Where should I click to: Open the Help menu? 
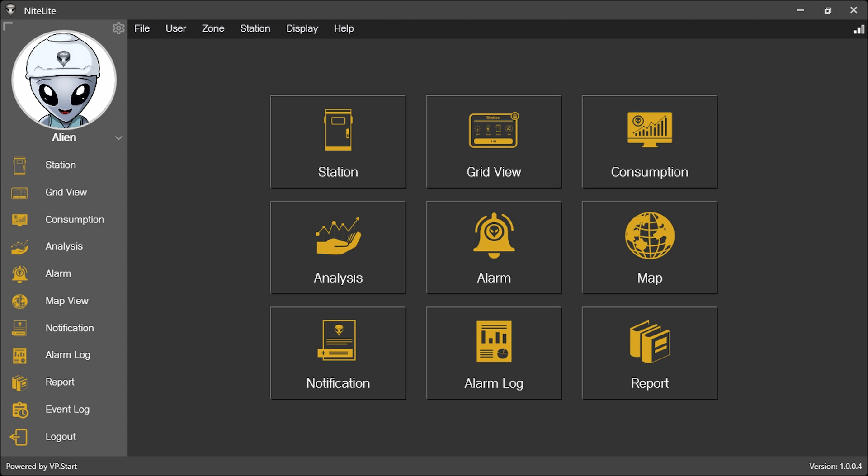pos(344,28)
